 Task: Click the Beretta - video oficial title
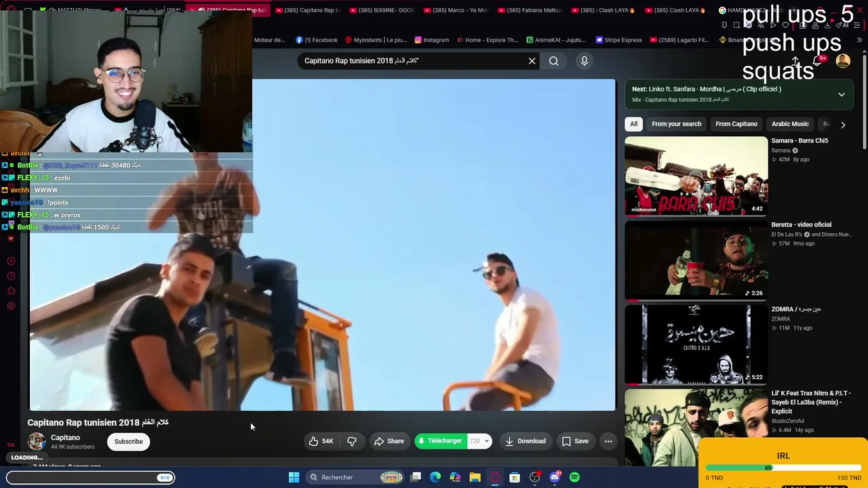tap(801, 225)
